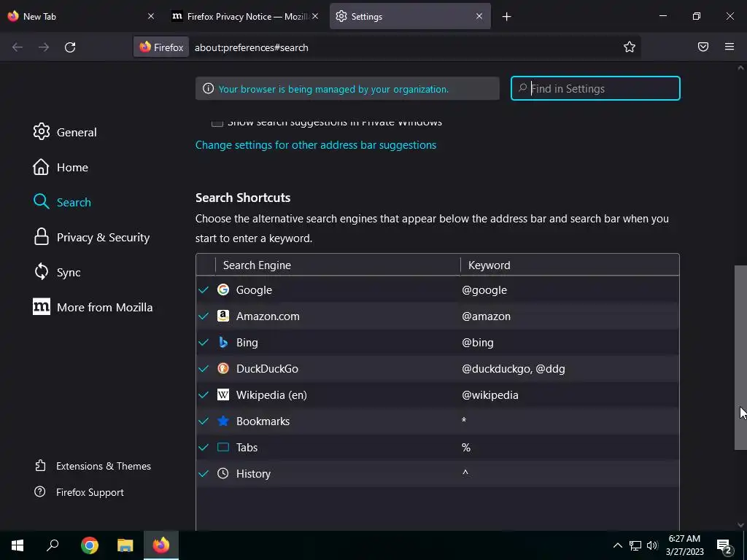This screenshot has height=560, width=747.
Task: Switch to the New Tab tab
Action: 81,16
